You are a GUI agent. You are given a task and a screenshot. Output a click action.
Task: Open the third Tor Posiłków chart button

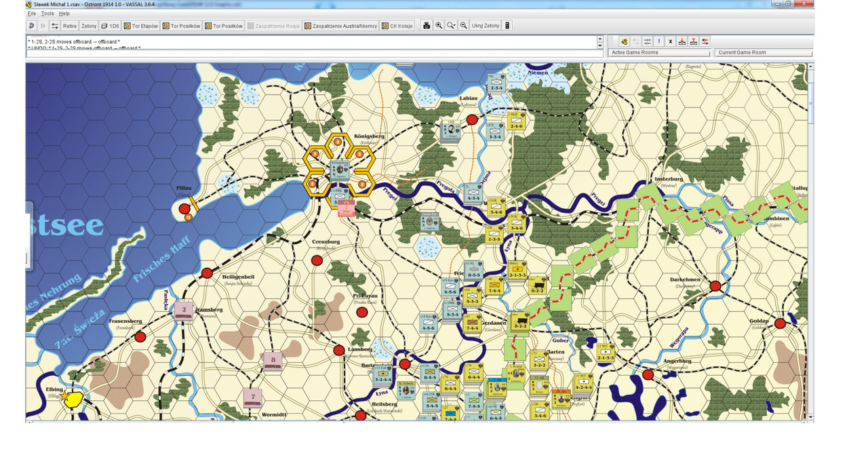tap(223, 26)
